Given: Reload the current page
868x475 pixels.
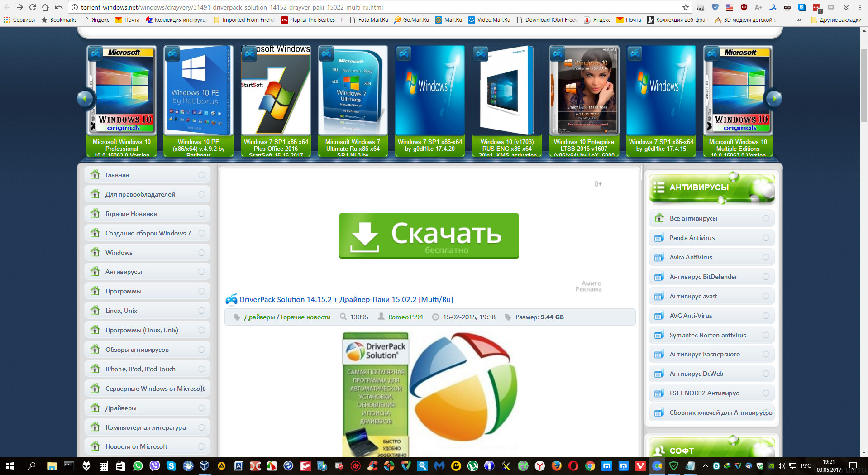Looking at the screenshot, I should pyautogui.click(x=33, y=7).
